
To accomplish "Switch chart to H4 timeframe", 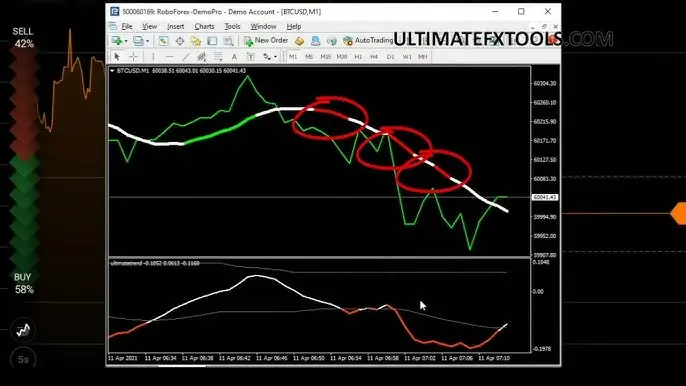I will coord(374,56).
